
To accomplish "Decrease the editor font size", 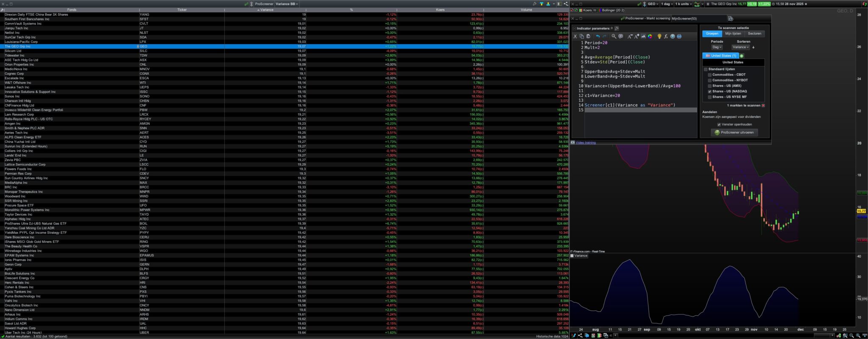I will [x=630, y=36].
